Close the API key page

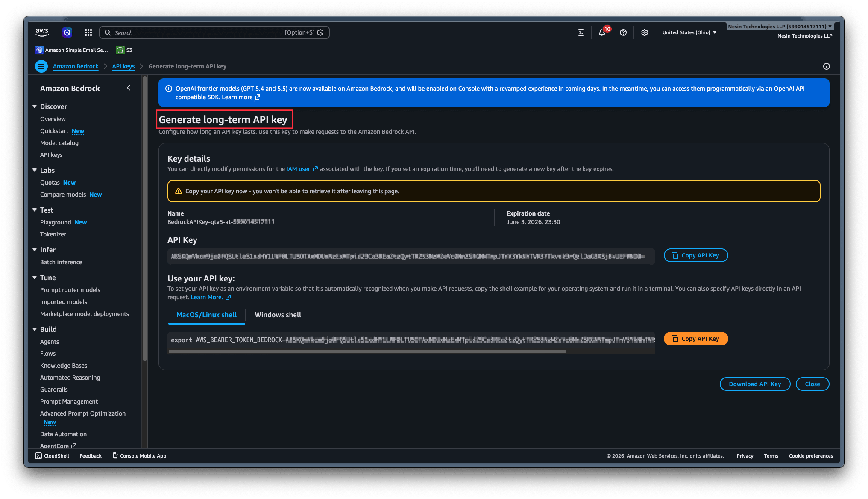[x=812, y=384]
